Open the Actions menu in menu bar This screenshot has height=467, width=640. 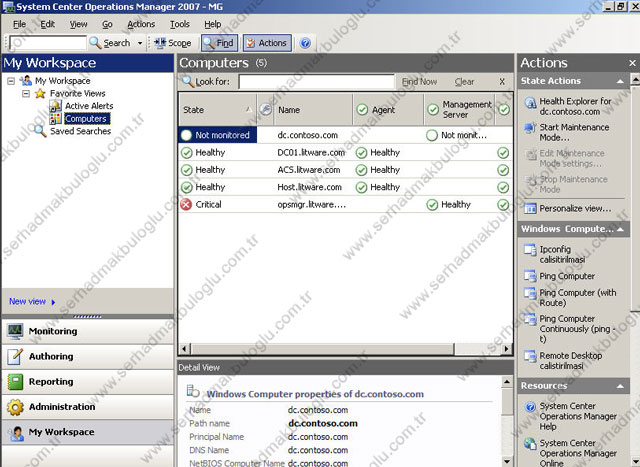point(141,24)
